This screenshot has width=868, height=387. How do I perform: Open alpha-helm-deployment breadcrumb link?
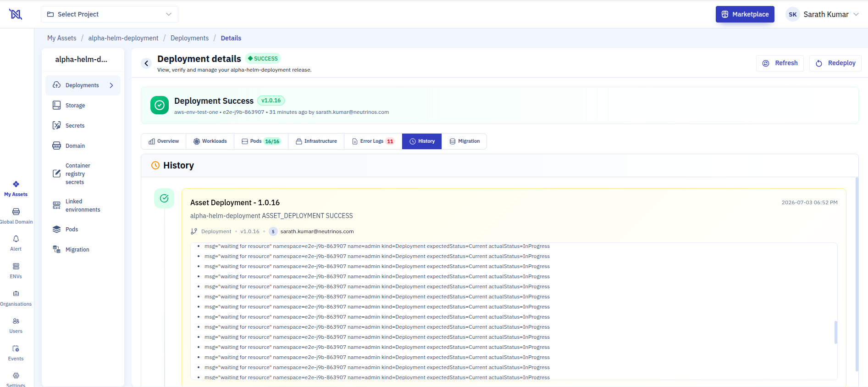[123, 38]
